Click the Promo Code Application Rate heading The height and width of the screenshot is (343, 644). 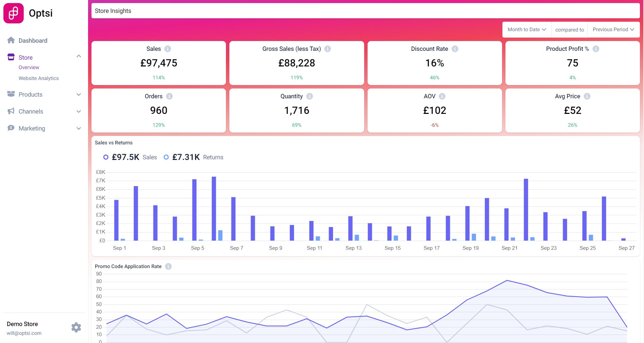(128, 266)
